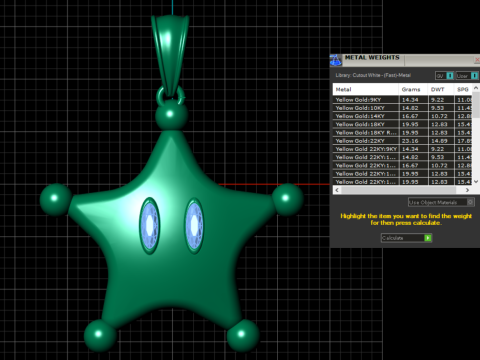
Task: Select the ball on star's bottom-left point
Action: point(100,335)
